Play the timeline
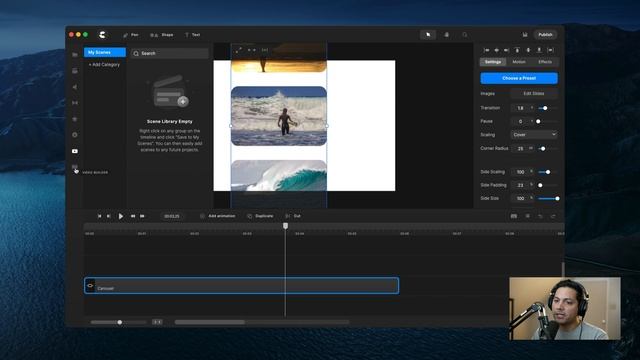 tap(121, 216)
